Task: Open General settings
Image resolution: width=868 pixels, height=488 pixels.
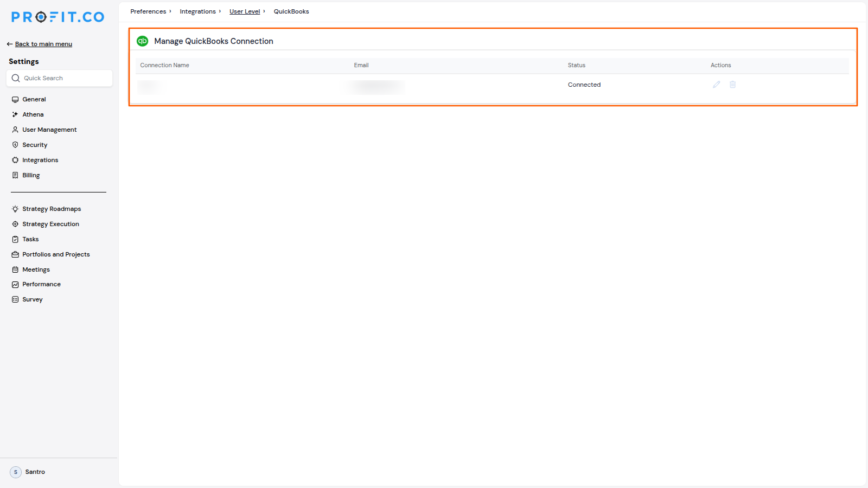Action: [x=34, y=99]
